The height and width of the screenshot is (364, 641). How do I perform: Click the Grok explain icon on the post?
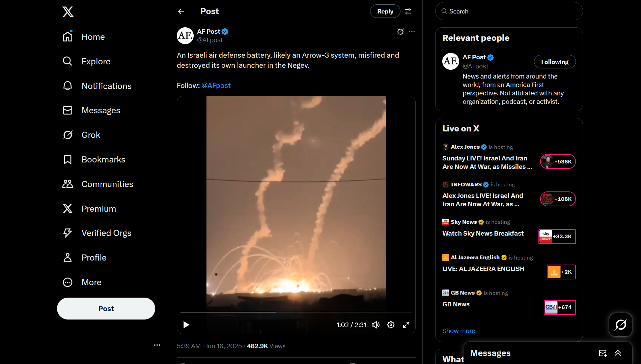[x=400, y=32]
